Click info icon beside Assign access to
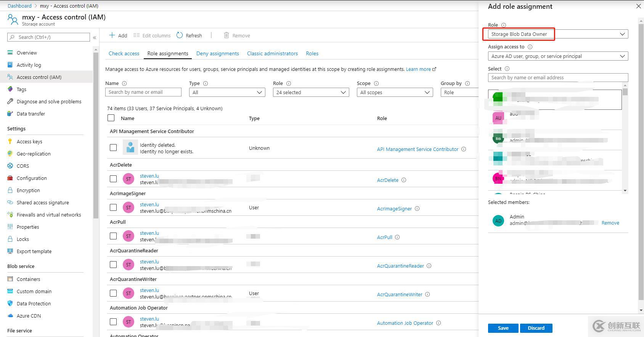 (x=530, y=47)
